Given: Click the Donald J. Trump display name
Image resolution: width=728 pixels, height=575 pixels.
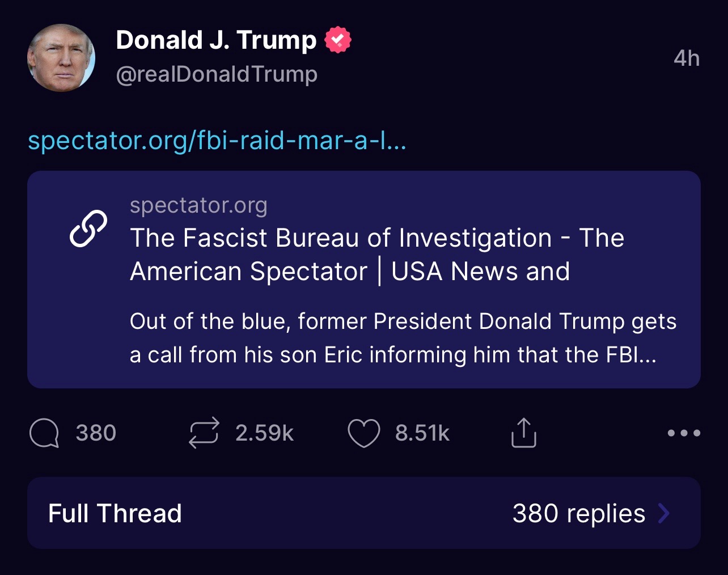Looking at the screenshot, I should point(216,40).
